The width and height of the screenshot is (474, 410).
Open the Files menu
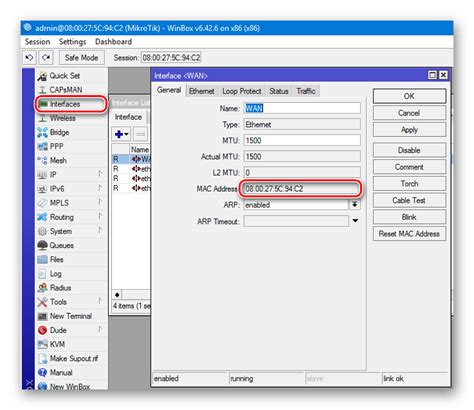pos(71,259)
